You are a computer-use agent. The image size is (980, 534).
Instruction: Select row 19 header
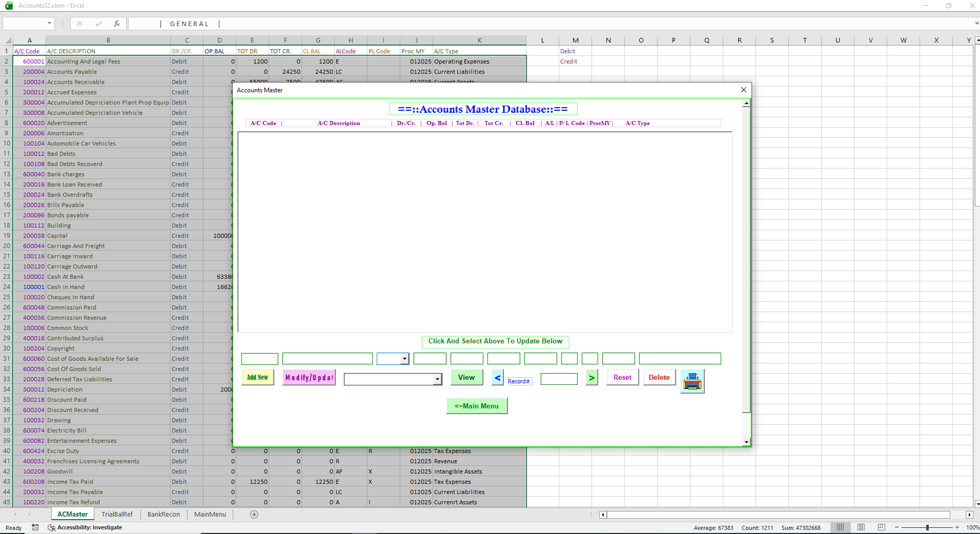pos(7,236)
